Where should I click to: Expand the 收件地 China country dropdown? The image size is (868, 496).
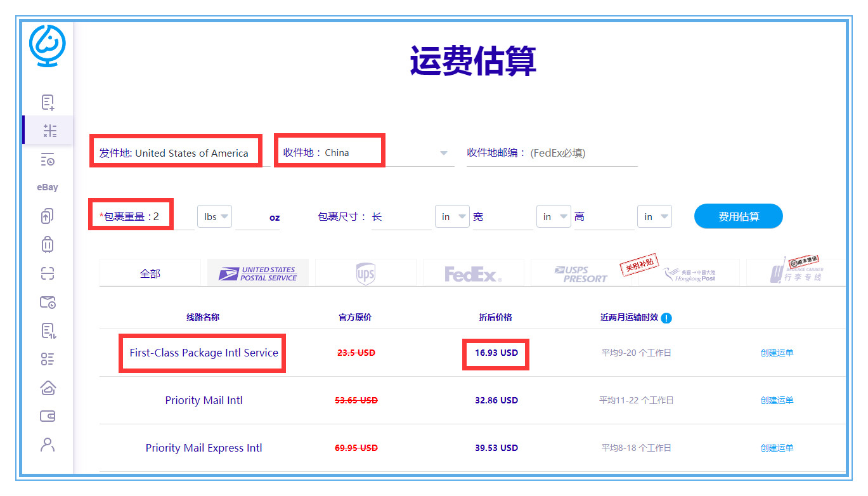coord(443,153)
